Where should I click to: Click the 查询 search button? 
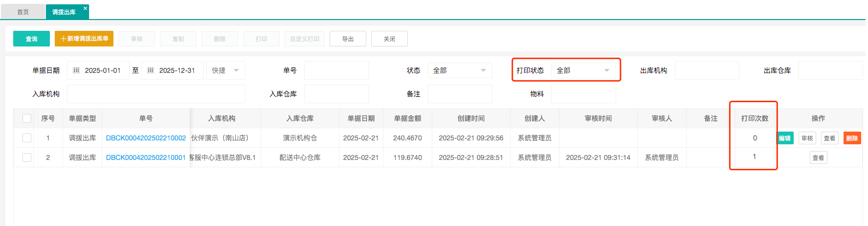click(31, 39)
